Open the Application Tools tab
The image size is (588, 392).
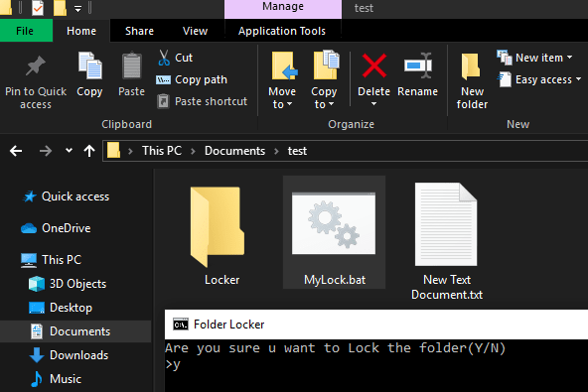(x=282, y=31)
